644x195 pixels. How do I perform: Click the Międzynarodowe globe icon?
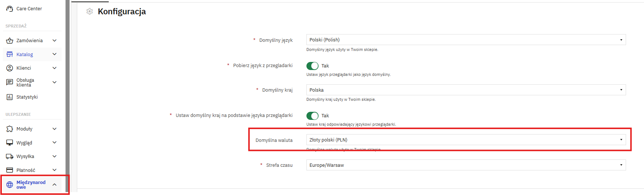pyautogui.click(x=10, y=185)
